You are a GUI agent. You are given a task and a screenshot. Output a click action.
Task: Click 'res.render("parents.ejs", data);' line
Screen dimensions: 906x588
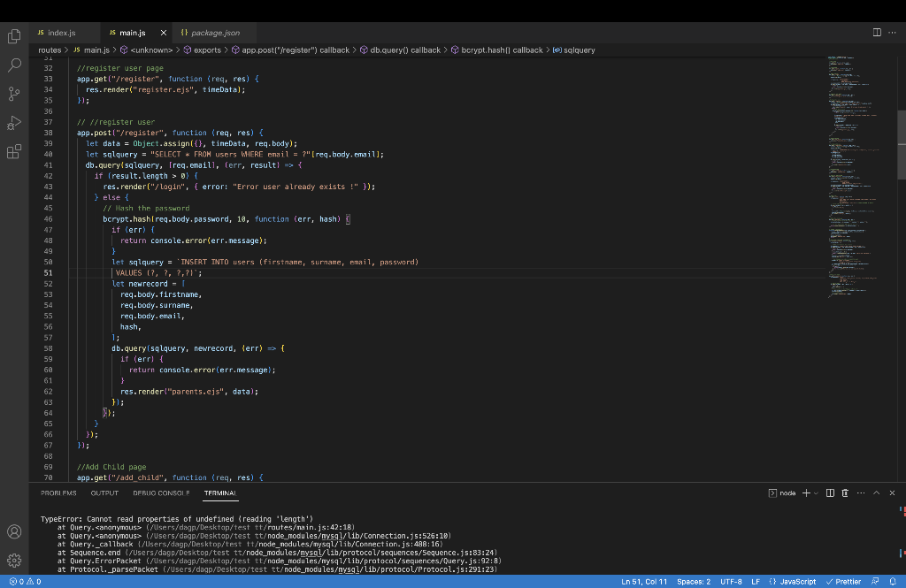click(189, 392)
